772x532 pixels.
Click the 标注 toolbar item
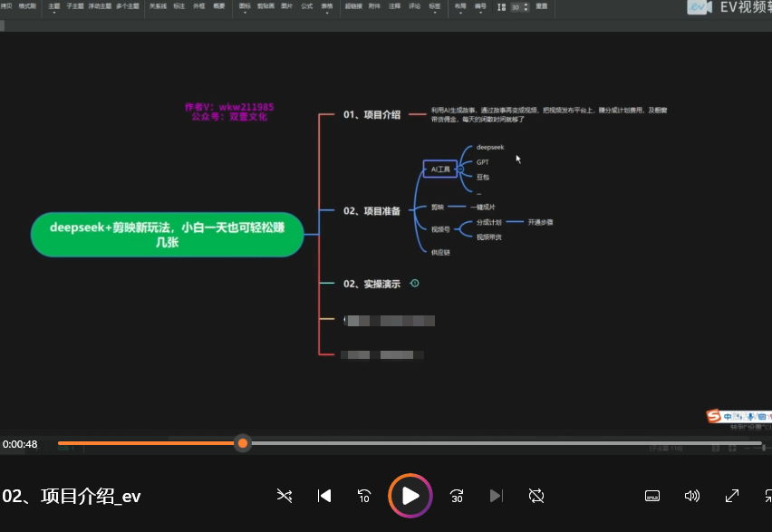pos(179,6)
